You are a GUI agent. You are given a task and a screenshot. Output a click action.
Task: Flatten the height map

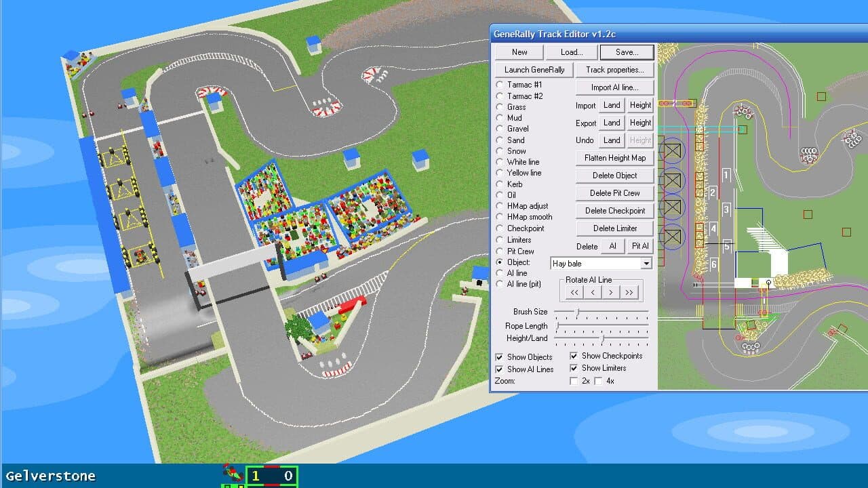coord(614,157)
